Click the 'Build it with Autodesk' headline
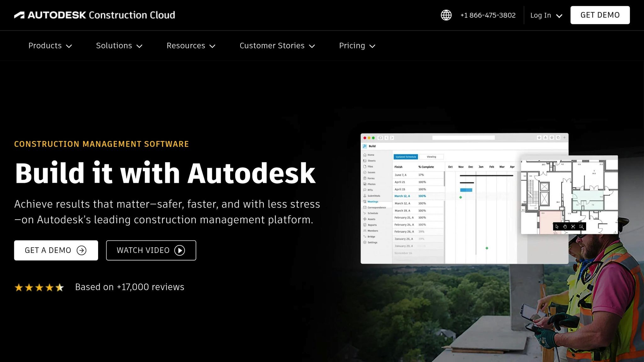This screenshot has width=644, height=362. click(165, 173)
